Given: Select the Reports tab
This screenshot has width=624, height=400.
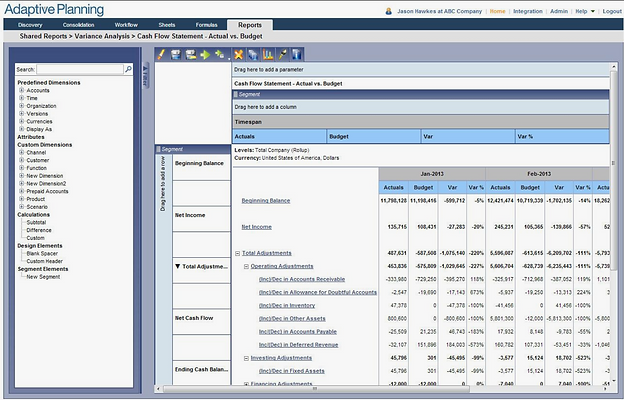Looking at the screenshot, I should (250, 25).
